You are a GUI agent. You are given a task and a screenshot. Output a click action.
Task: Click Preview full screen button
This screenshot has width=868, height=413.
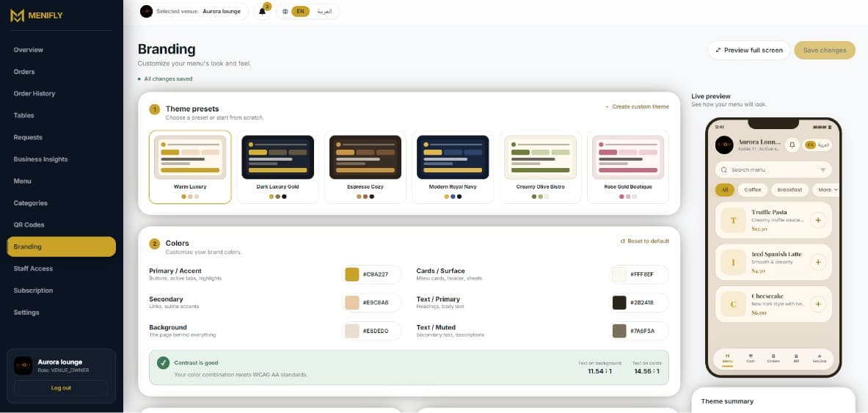(x=749, y=50)
